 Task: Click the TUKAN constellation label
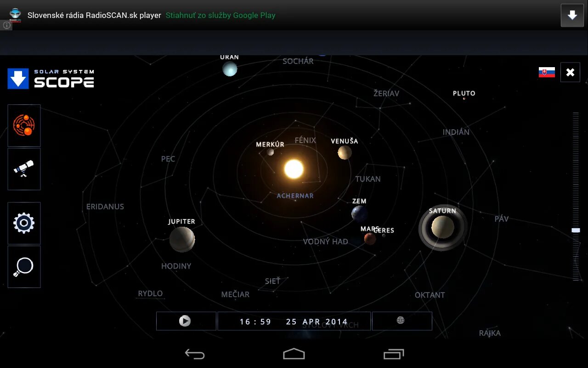[368, 179]
